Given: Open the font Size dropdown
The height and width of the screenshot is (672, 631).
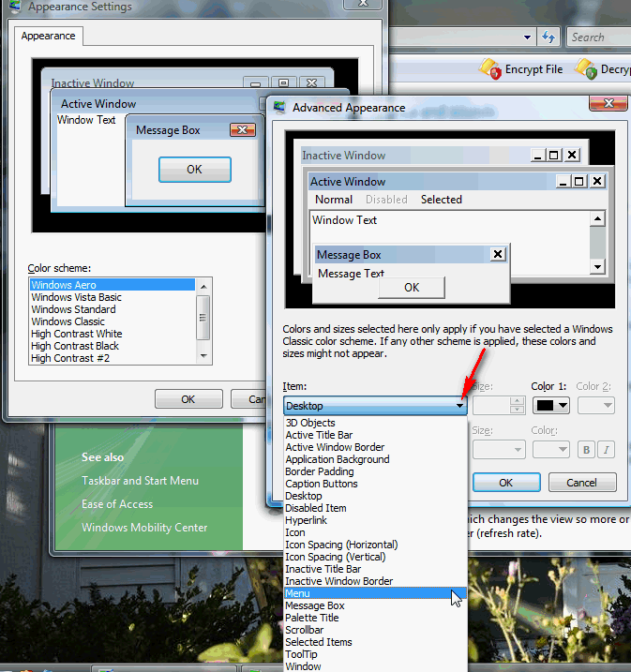Looking at the screenshot, I should pyautogui.click(x=499, y=450).
